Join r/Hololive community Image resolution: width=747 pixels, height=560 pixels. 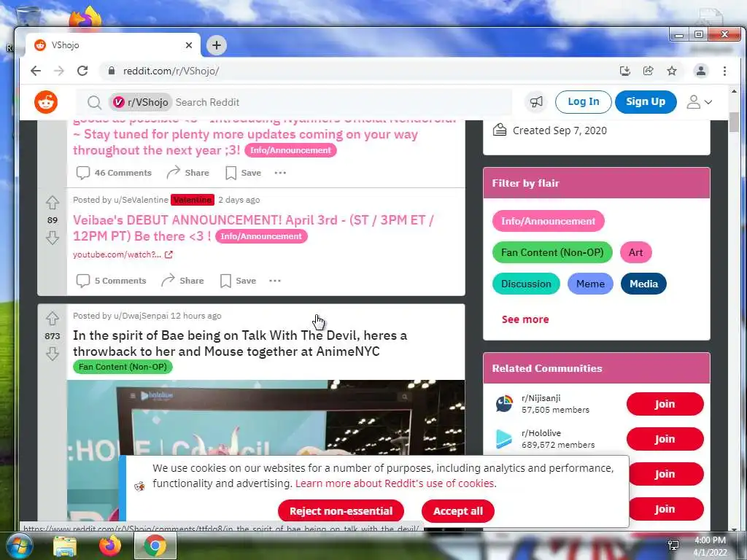tap(665, 439)
